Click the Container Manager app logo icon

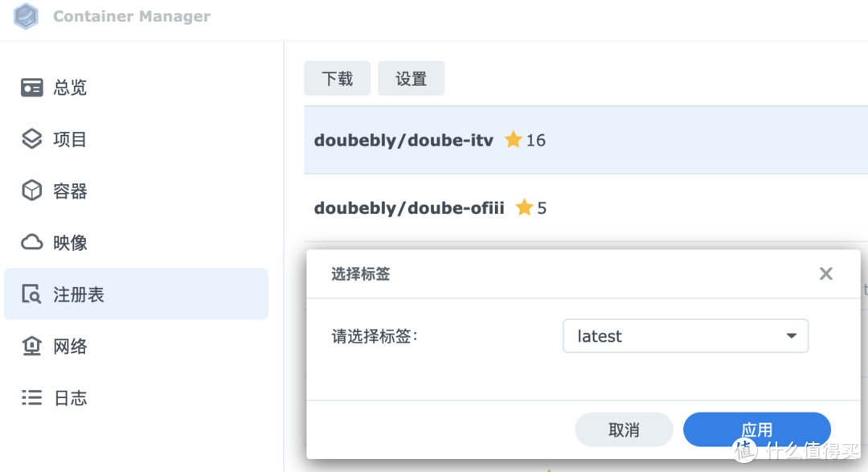point(27,16)
